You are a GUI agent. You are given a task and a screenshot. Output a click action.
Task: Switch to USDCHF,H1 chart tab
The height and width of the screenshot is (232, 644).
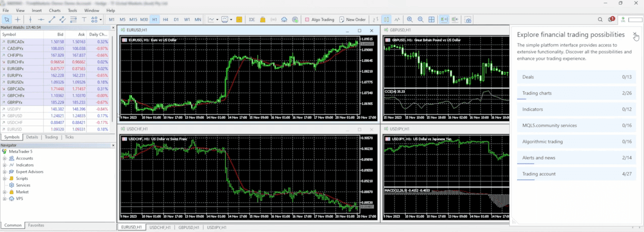(160, 227)
